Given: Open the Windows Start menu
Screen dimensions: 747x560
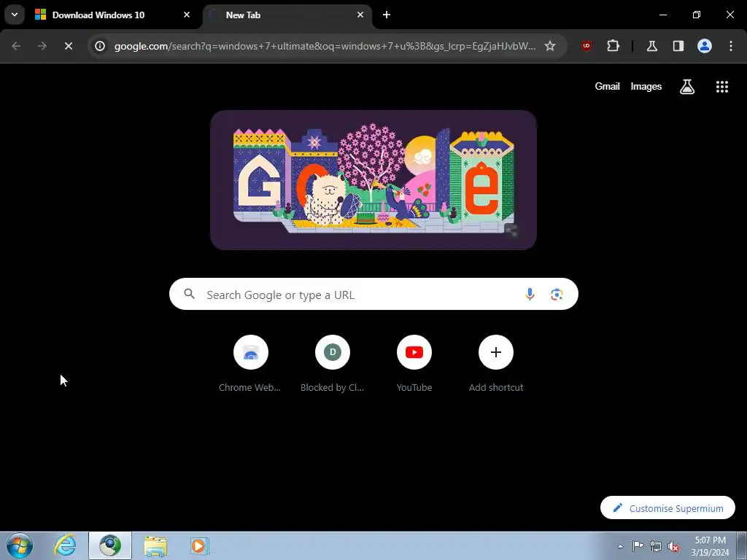Looking at the screenshot, I should click(x=20, y=545).
